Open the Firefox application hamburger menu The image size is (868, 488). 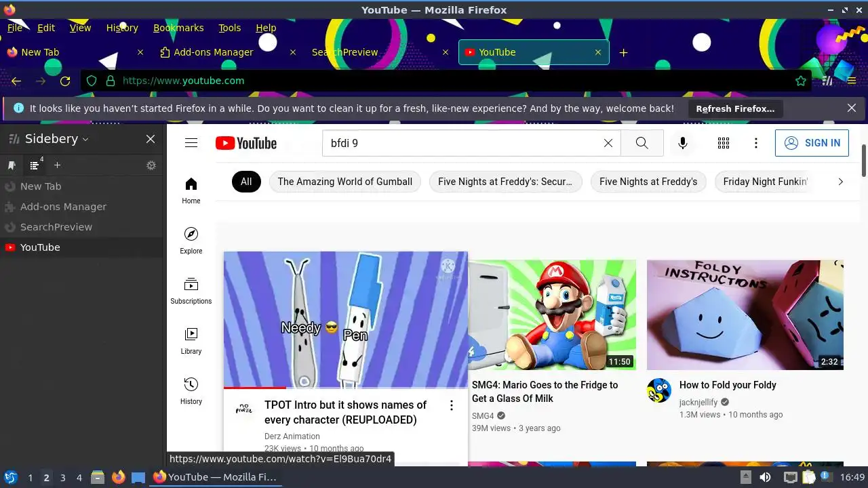pyautogui.click(x=852, y=81)
